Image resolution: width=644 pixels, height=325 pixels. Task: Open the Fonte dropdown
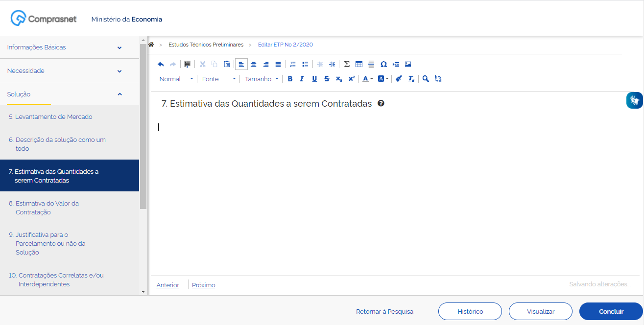pos(217,78)
